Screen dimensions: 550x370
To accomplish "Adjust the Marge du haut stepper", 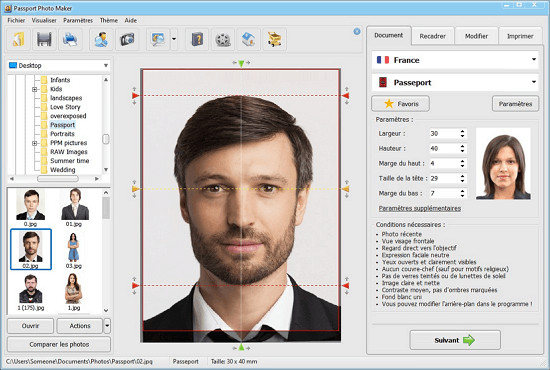I will 462,163.
